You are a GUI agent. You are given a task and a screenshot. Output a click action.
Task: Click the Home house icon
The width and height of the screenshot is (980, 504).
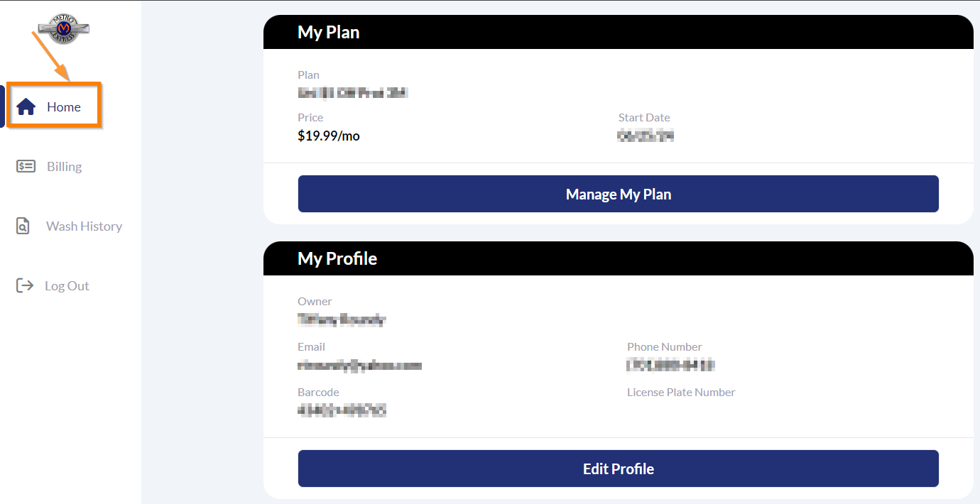(x=26, y=107)
